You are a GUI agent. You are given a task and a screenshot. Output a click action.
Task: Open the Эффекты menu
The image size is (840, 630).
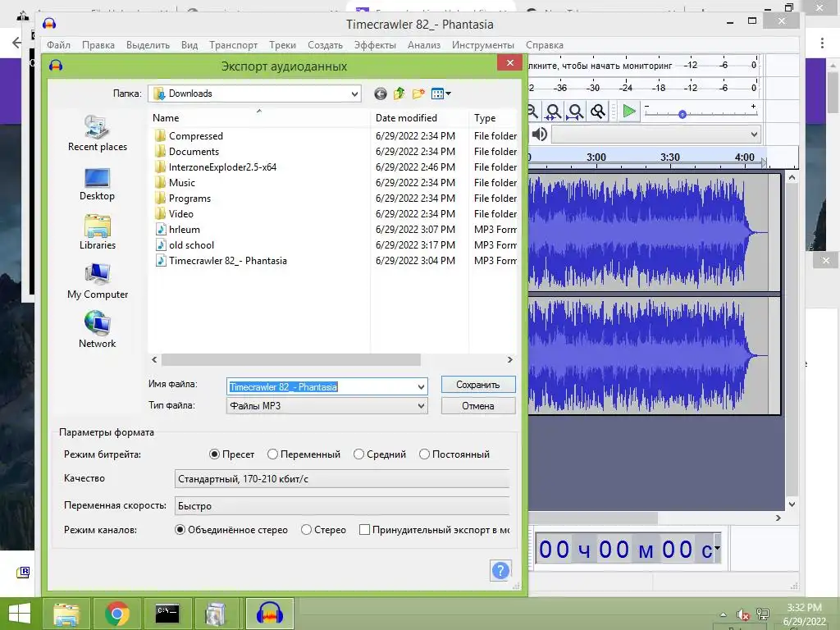[375, 45]
